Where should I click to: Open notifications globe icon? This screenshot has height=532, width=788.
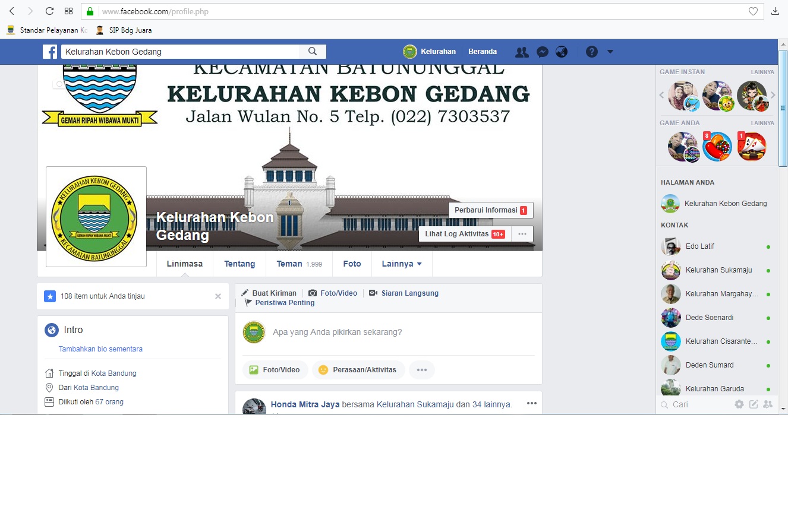[x=562, y=52]
